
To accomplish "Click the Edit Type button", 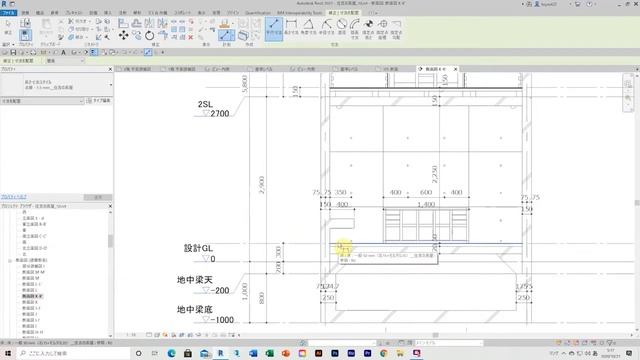I will pos(99,100).
